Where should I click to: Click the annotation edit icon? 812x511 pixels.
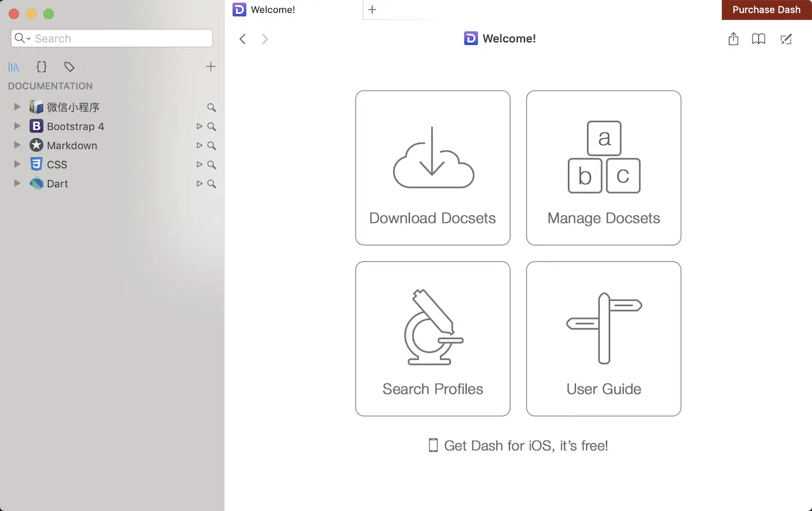786,39
